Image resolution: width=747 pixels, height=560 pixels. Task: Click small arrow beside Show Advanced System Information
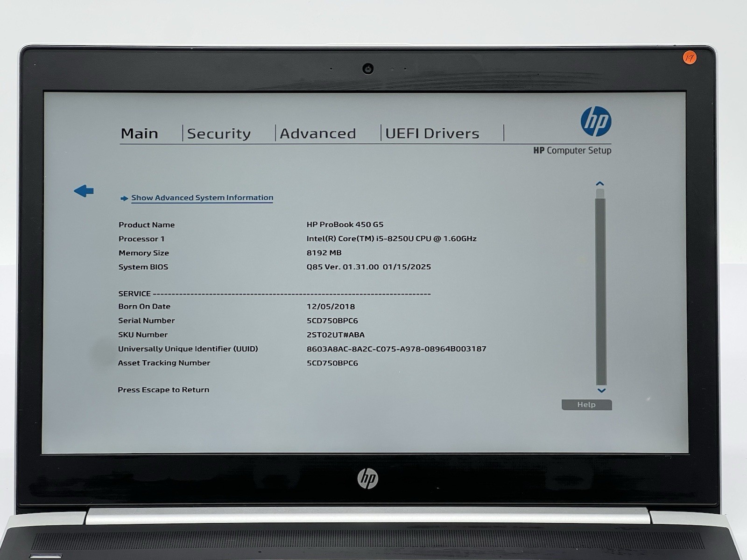124,198
